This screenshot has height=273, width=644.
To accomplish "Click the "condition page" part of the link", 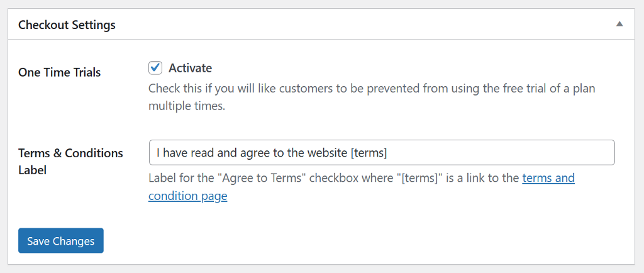I will pyautogui.click(x=187, y=196).
